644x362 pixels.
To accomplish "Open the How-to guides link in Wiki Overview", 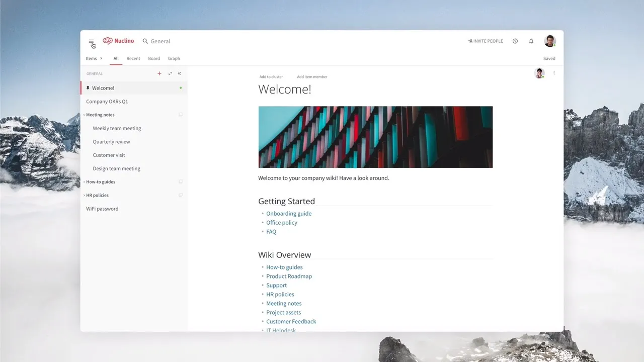I will click(284, 267).
